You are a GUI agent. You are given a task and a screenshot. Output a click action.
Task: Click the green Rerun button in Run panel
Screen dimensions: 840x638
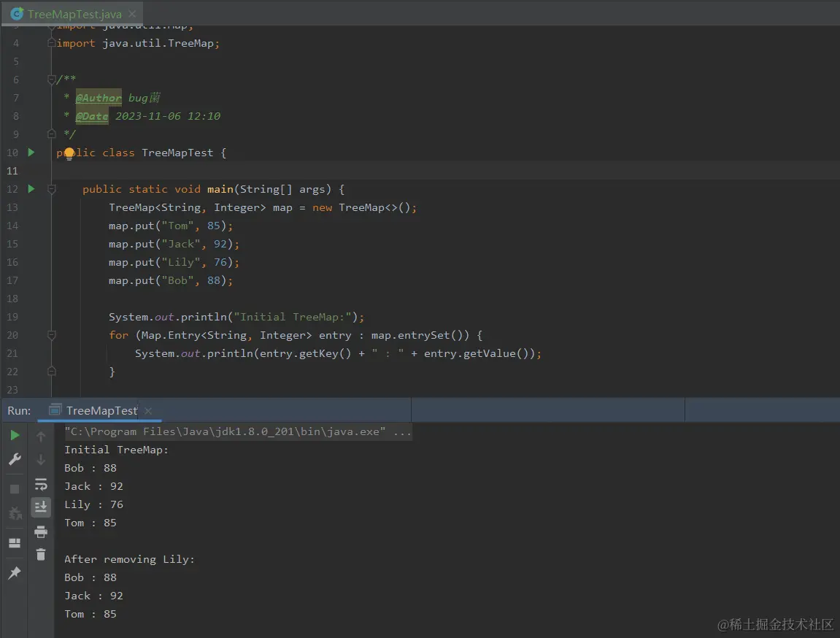(x=15, y=436)
